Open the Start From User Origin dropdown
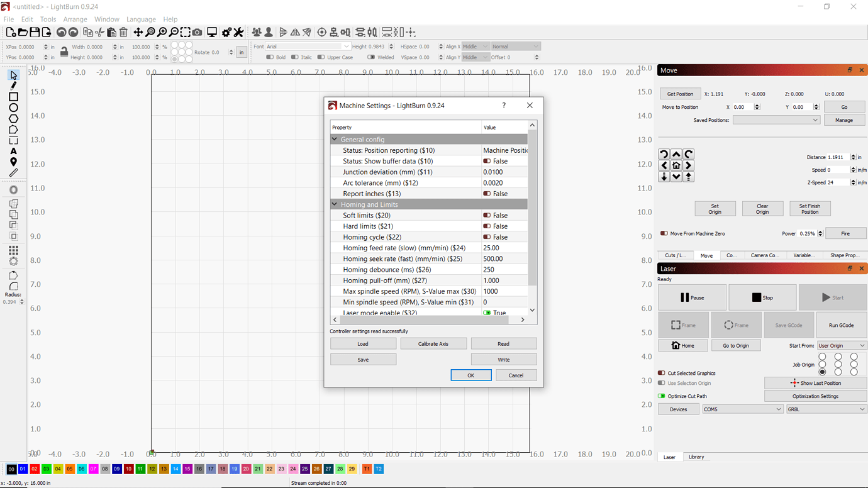Screen dimensions: 868x488 click(x=842, y=345)
